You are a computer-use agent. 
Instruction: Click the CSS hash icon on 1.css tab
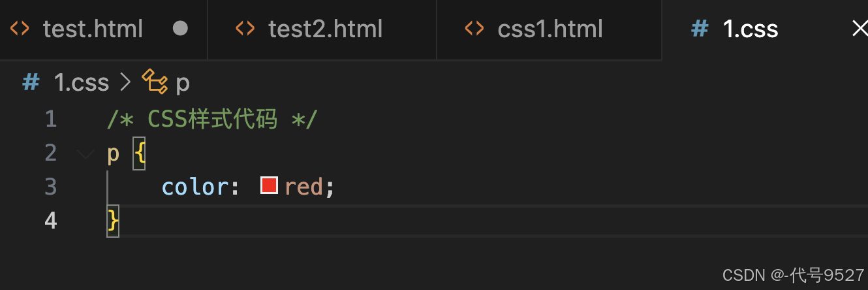coord(700,29)
